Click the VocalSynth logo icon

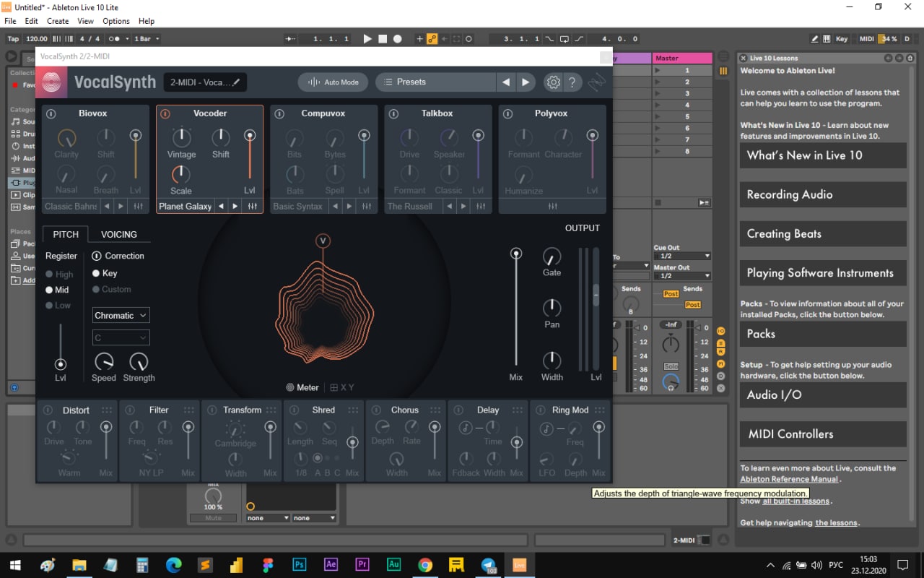[x=51, y=82]
